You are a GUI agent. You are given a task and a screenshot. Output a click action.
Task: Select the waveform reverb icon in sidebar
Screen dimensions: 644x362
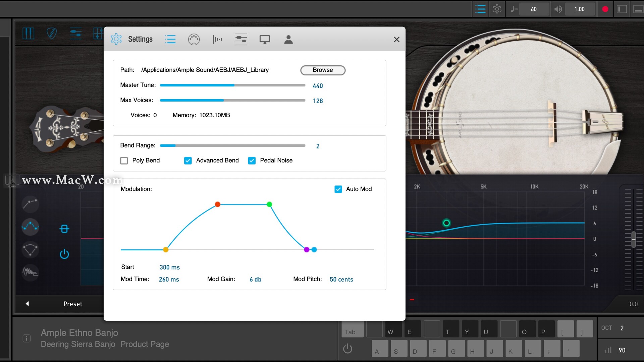point(30,272)
